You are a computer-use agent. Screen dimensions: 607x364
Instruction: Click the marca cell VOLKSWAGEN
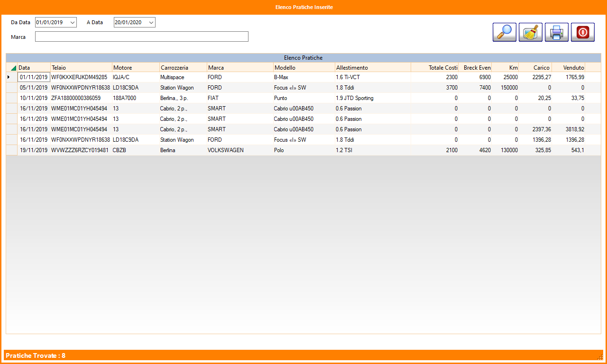[x=240, y=150]
